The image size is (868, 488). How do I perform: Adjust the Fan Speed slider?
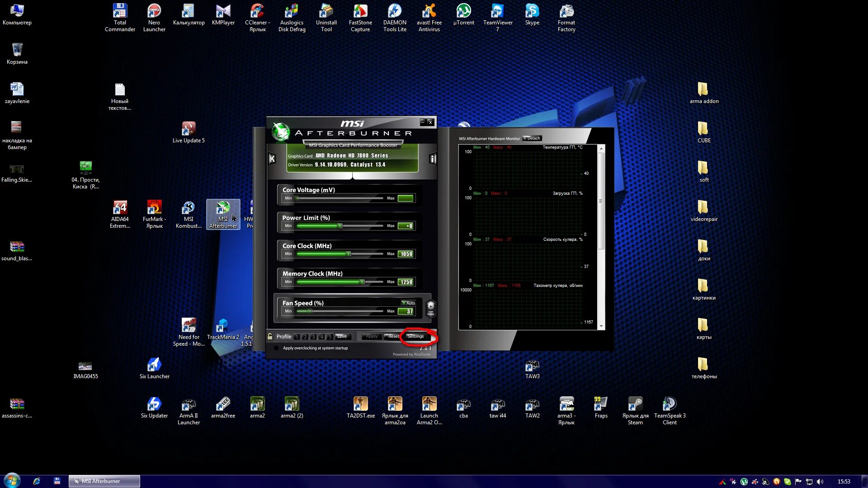pos(340,311)
